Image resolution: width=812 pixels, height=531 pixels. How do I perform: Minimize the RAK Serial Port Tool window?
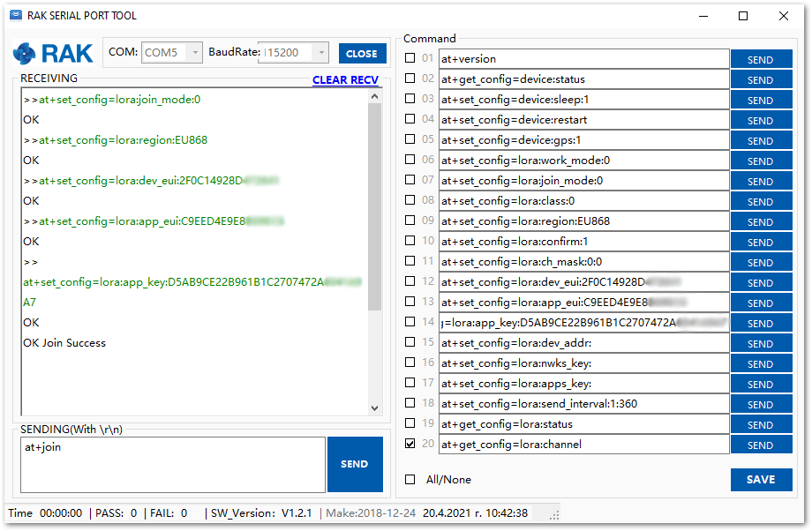(703, 16)
